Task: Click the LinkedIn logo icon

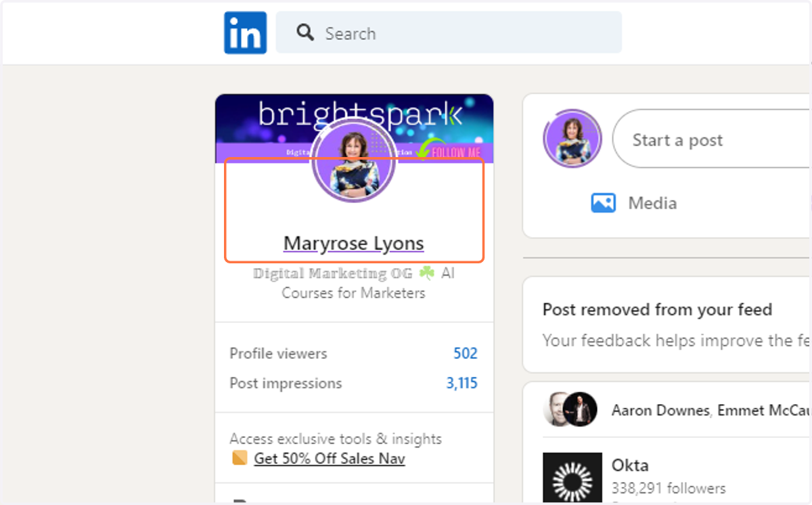Action: (245, 32)
